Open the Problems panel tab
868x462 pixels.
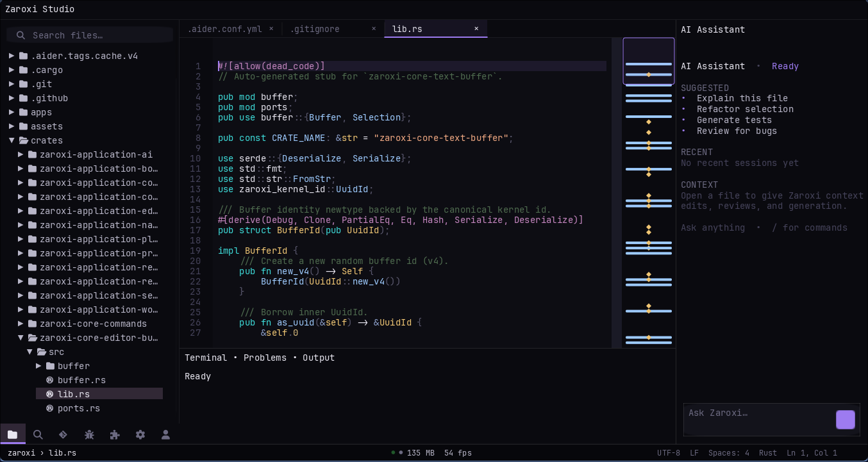tap(265, 358)
